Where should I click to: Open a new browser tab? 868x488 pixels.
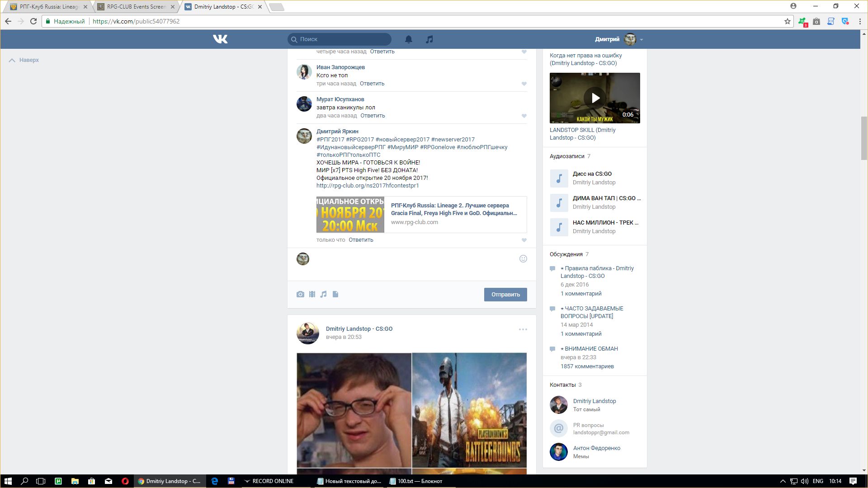[277, 7]
